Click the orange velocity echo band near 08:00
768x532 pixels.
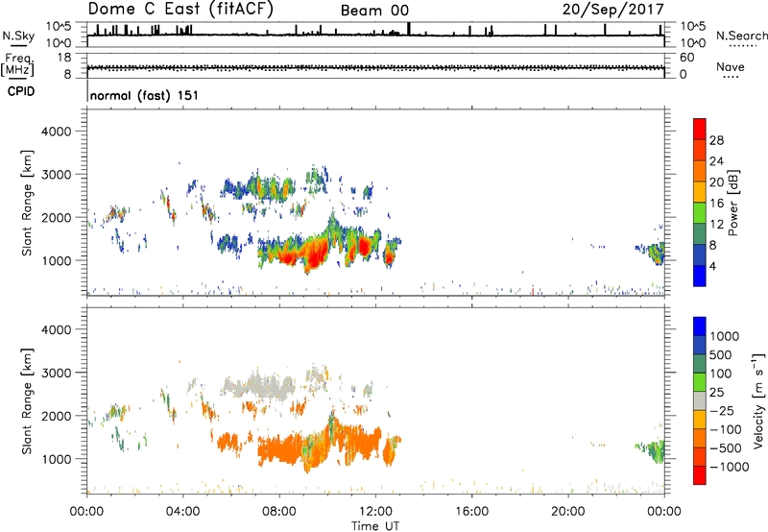click(x=280, y=448)
